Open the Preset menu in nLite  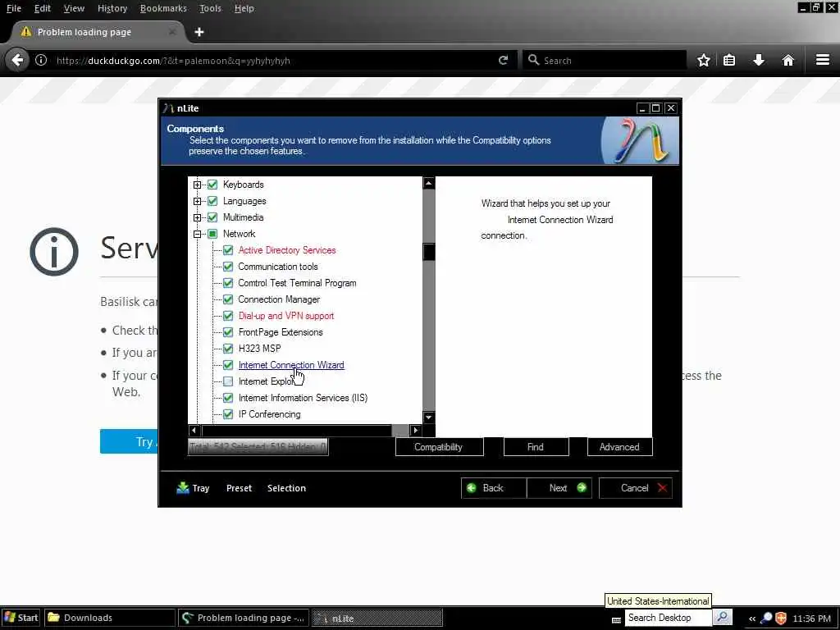point(239,488)
